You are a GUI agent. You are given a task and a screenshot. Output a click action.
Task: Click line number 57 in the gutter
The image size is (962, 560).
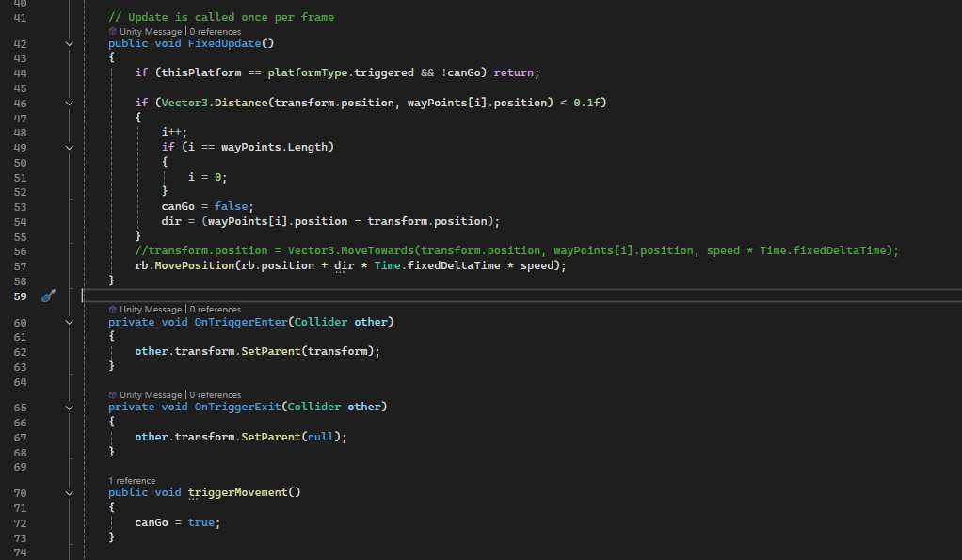pyautogui.click(x=20, y=265)
